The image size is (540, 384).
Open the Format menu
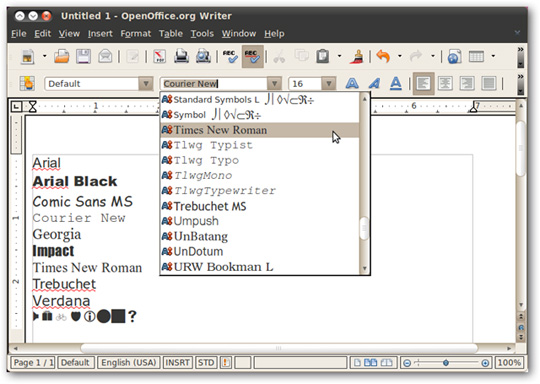pyautogui.click(x=136, y=34)
